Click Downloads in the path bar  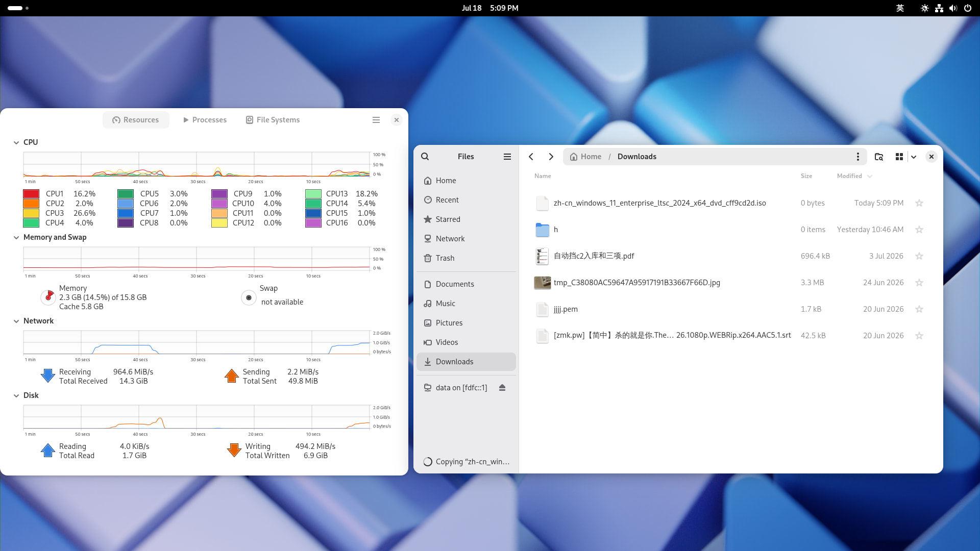pyautogui.click(x=637, y=157)
